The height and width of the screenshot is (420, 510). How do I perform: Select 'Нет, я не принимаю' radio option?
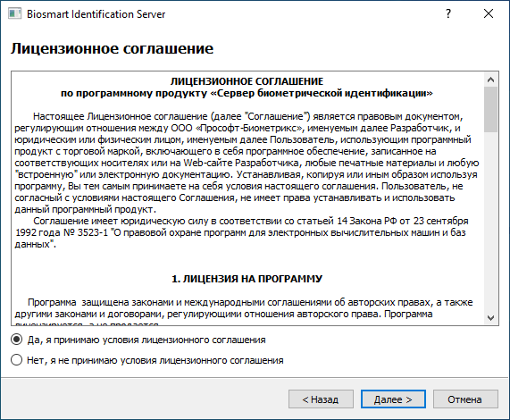pyautogui.click(x=17, y=360)
